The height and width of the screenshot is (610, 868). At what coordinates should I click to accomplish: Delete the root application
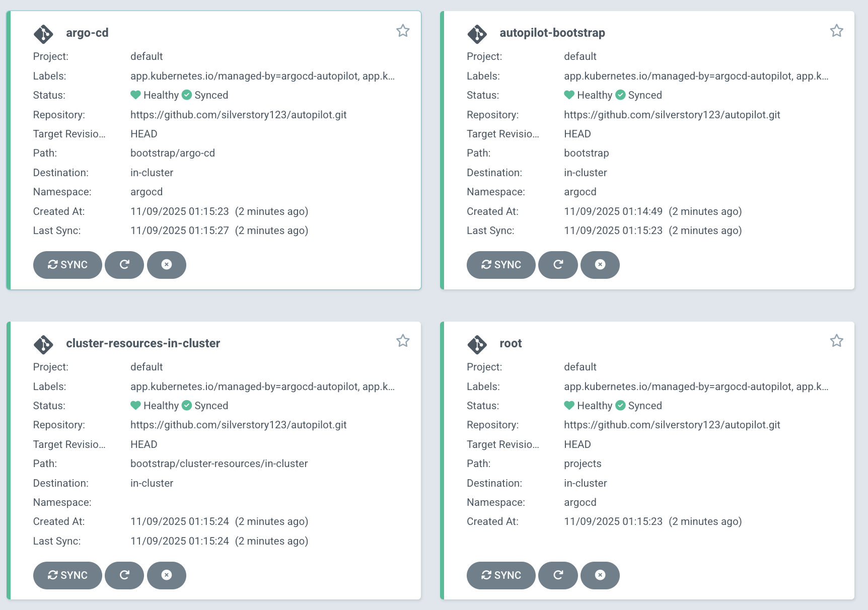coord(600,575)
